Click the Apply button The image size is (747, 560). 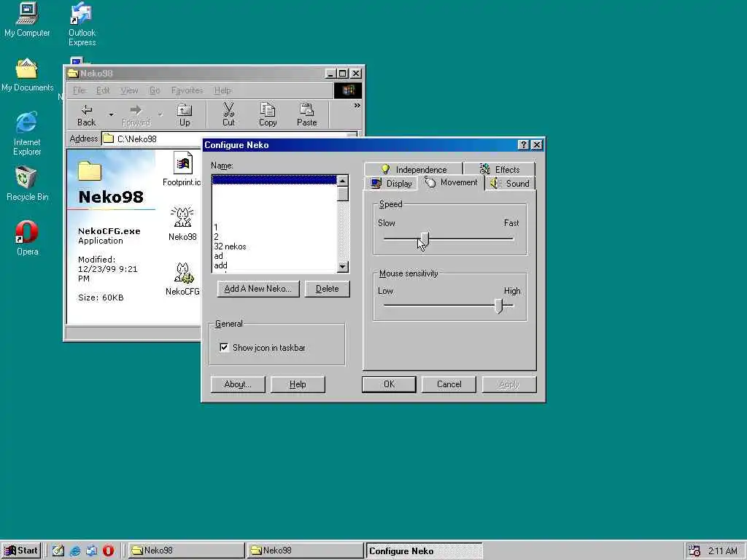click(x=509, y=384)
